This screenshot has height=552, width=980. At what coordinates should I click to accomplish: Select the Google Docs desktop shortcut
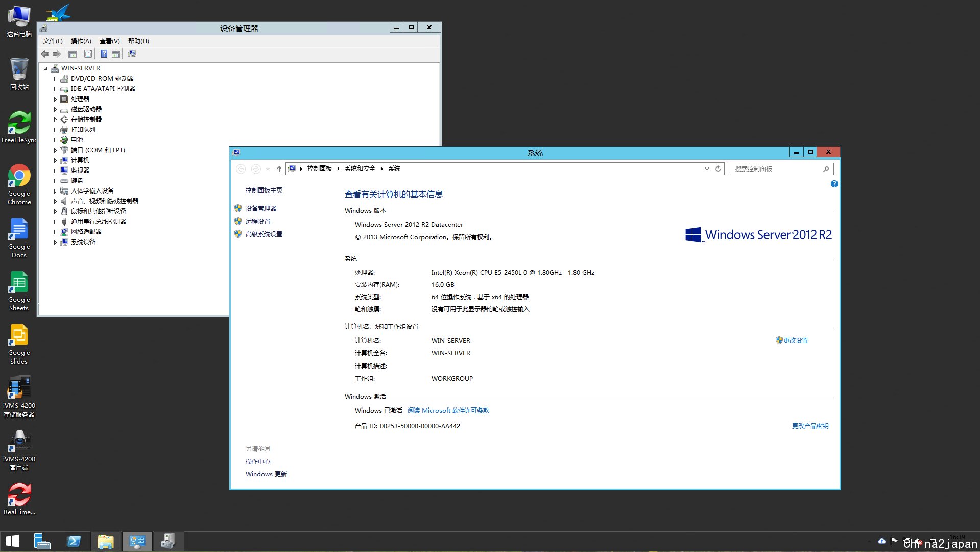point(19,238)
